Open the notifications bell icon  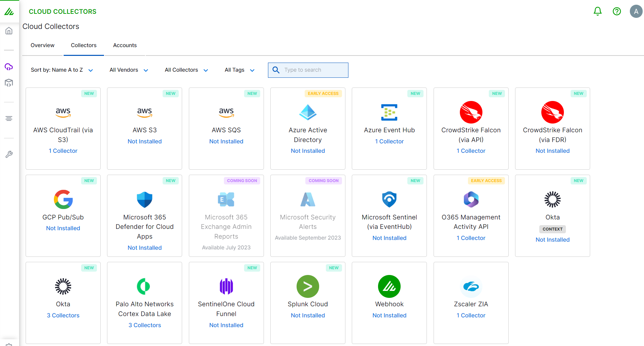[598, 11]
